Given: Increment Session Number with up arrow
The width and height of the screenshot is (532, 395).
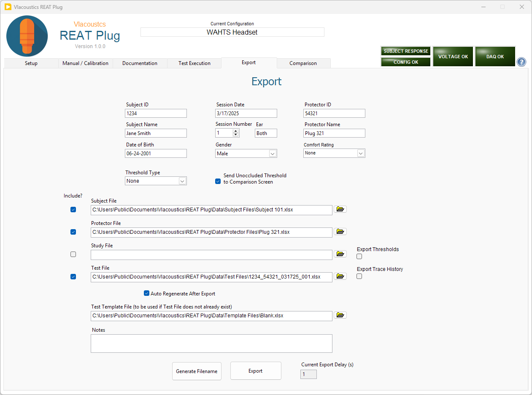Looking at the screenshot, I should [236, 131].
